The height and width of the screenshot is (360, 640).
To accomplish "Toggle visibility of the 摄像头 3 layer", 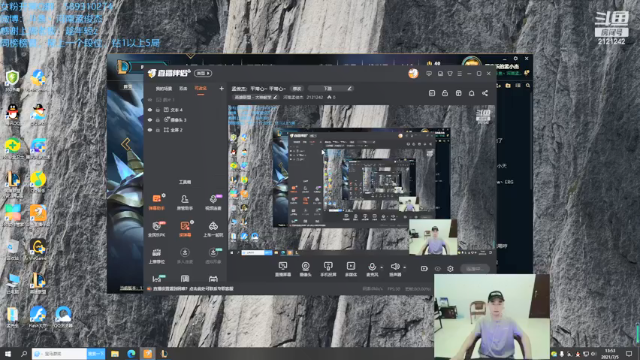I will [x=150, y=120].
